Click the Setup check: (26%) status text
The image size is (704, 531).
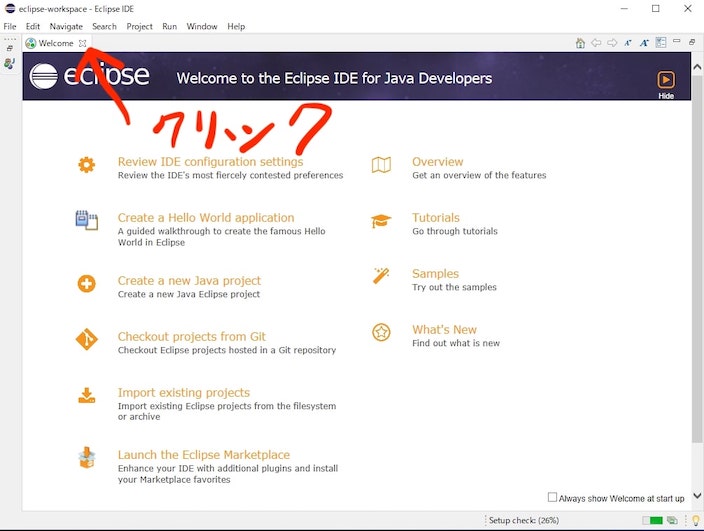point(524,520)
